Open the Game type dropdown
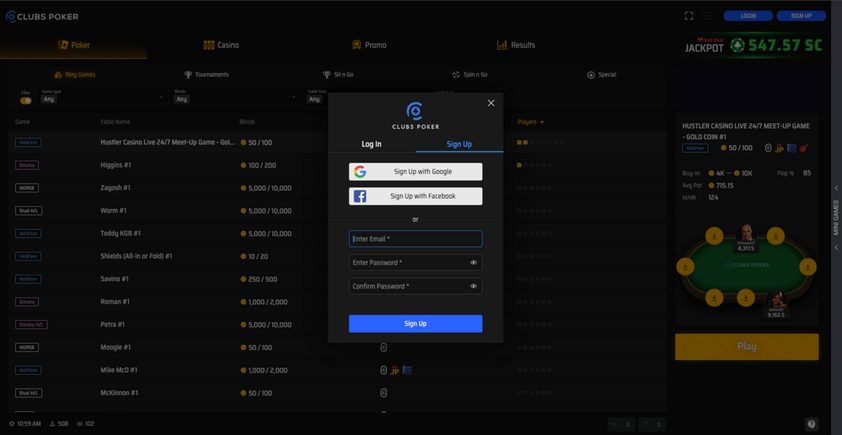The image size is (842, 435). coord(102,97)
